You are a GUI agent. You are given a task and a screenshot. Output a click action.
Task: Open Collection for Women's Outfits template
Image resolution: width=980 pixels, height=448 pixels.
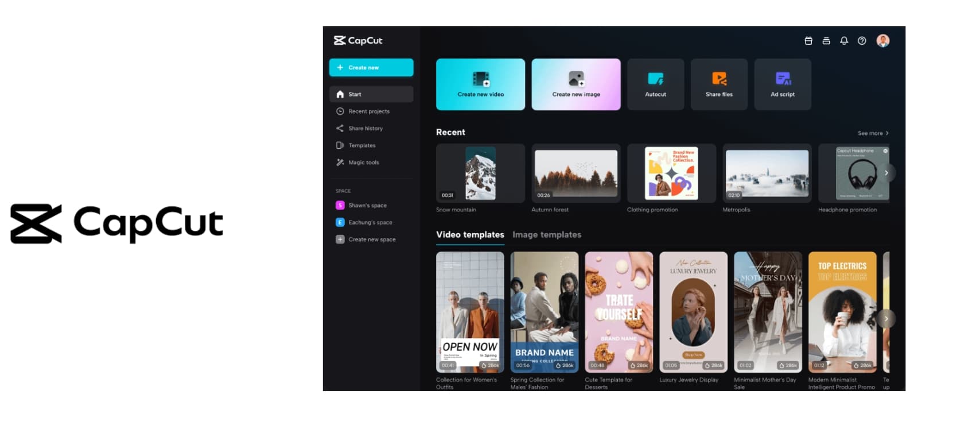[470, 312]
